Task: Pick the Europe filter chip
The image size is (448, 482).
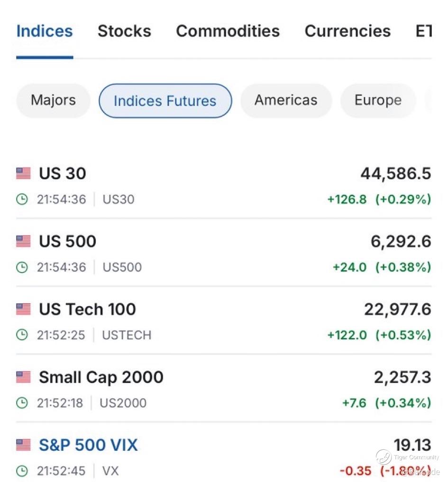Action: pyautogui.click(x=378, y=100)
